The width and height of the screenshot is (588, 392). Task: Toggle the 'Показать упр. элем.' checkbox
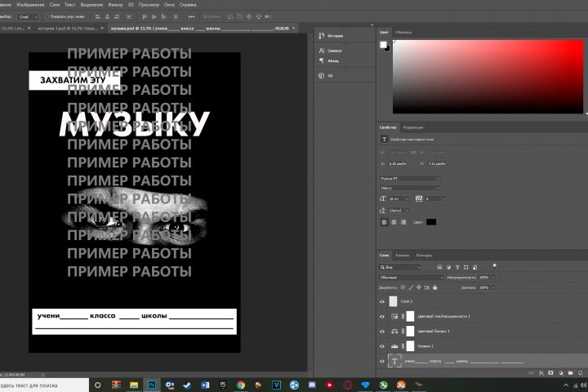[x=47, y=16]
